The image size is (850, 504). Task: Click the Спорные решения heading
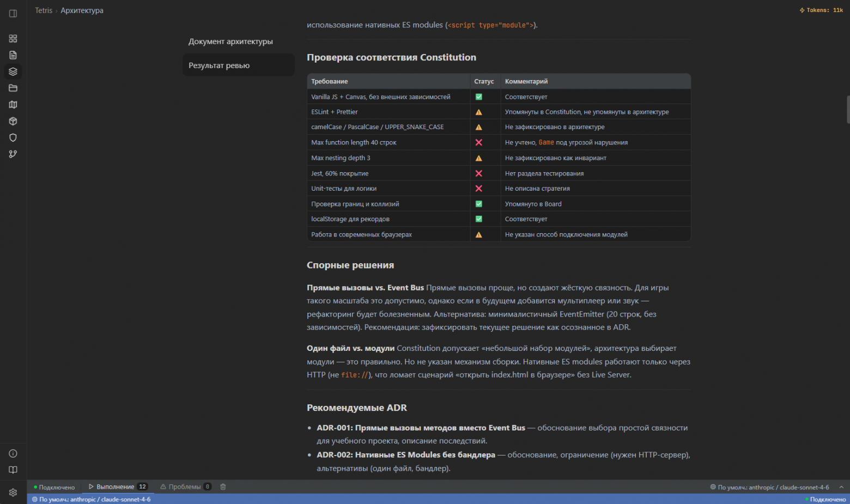pos(350,265)
